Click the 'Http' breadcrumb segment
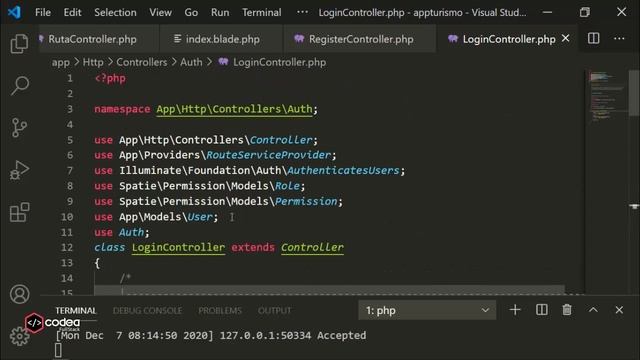The width and height of the screenshot is (640, 360). (x=93, y=62)
